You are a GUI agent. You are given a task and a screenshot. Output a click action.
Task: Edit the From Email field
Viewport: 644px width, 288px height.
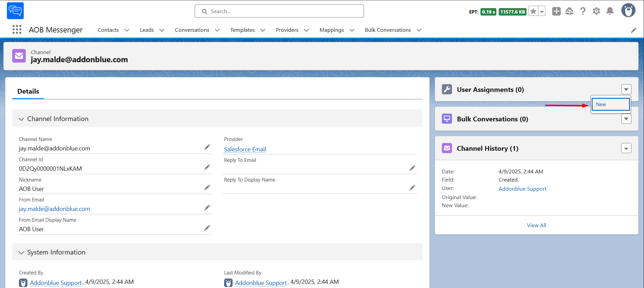point(207,208)
